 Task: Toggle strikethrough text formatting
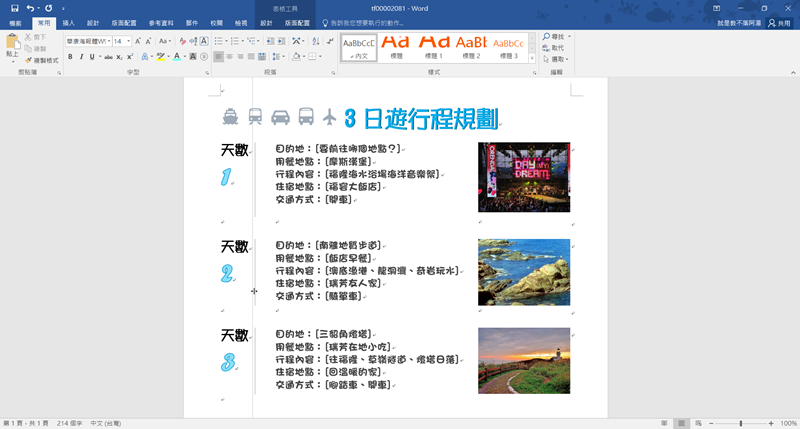tap(106, 57)
